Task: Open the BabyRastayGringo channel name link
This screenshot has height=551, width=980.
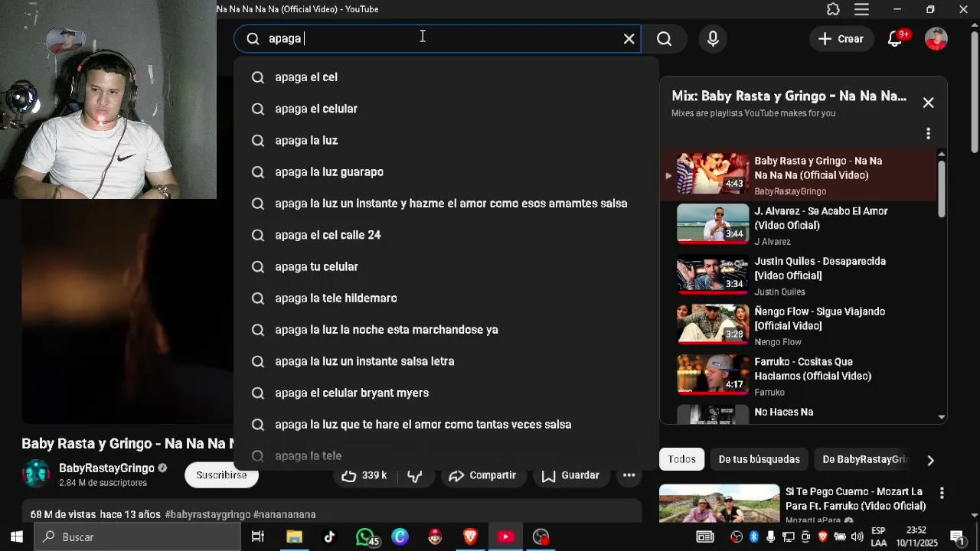Action: pyautogui.click(x=106, y=468)
